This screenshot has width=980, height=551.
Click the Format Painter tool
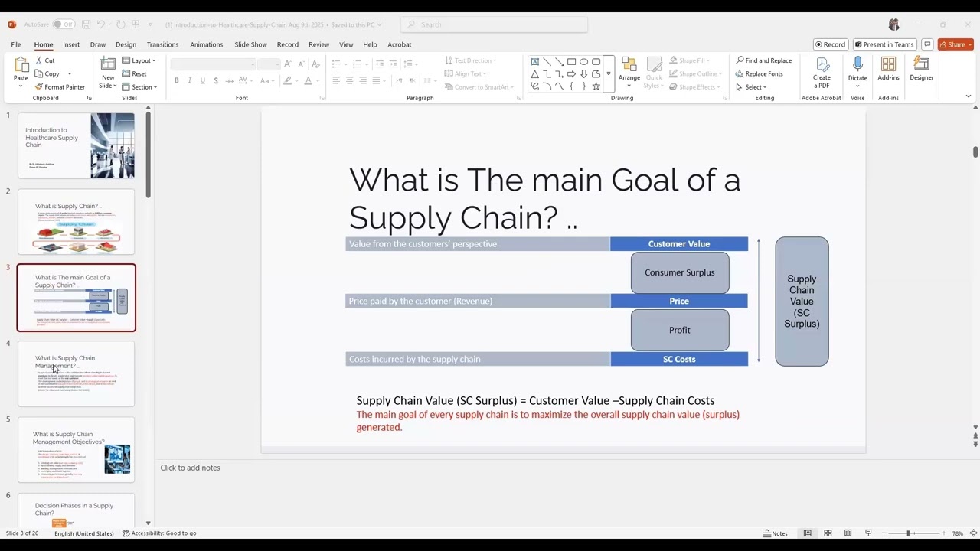pyautogui.click(x=60, y=87)
